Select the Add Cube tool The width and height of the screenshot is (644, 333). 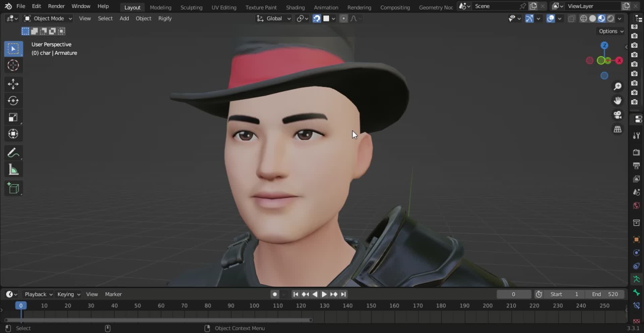tap(13, 188)
